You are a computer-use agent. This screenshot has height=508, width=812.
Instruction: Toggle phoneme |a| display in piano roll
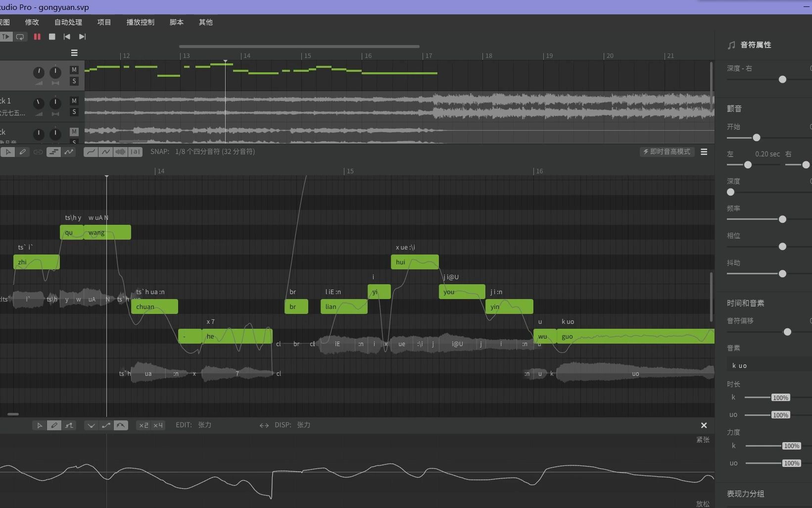135,152
